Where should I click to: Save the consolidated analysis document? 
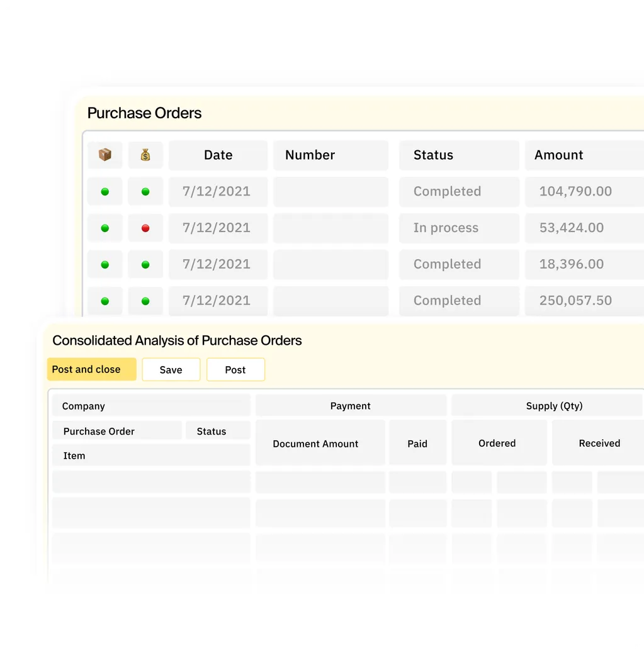(171, 369)
